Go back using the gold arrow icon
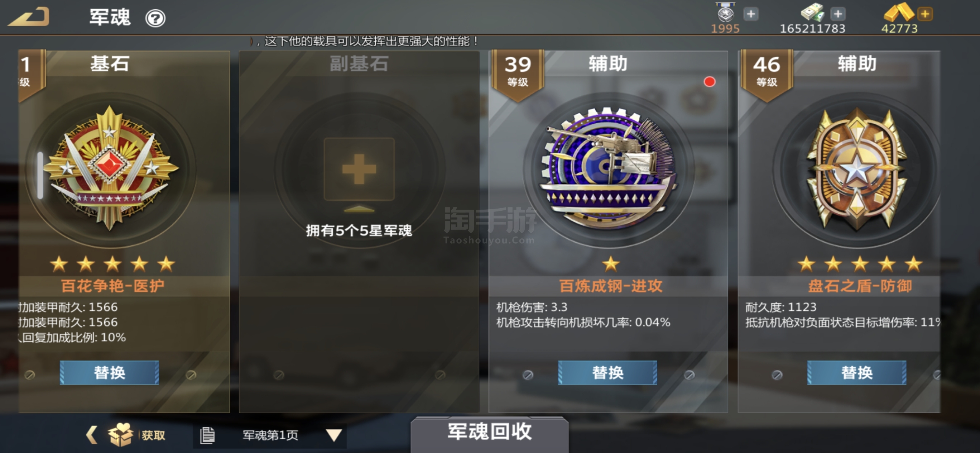980x453 pixels. point(29,17)
